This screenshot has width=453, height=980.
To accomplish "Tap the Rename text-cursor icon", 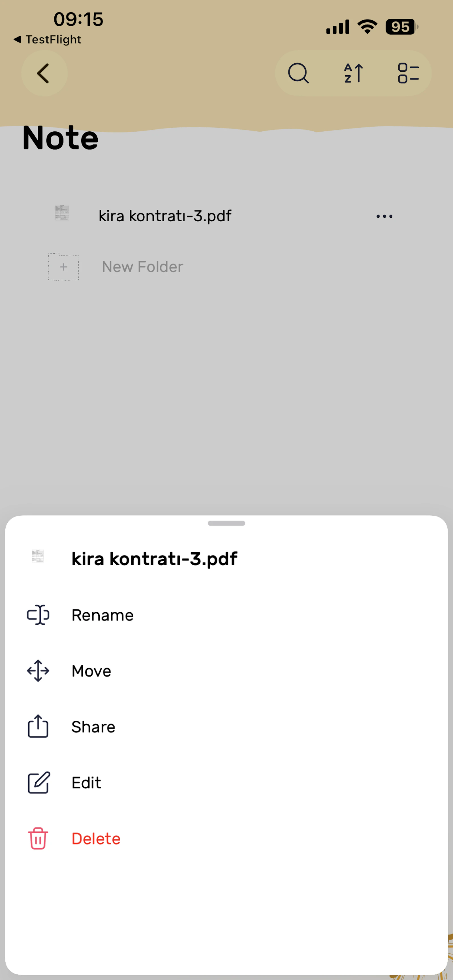I will click(38, 615).
